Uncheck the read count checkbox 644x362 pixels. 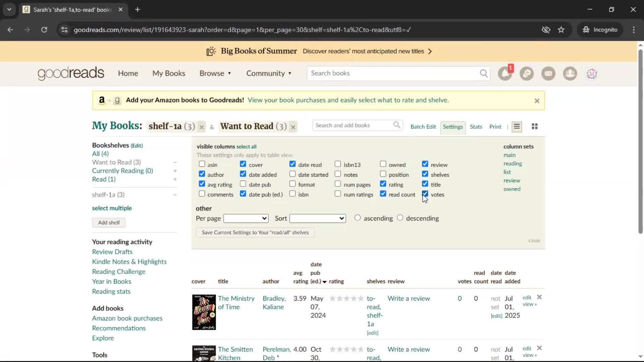tap(383, 194)
